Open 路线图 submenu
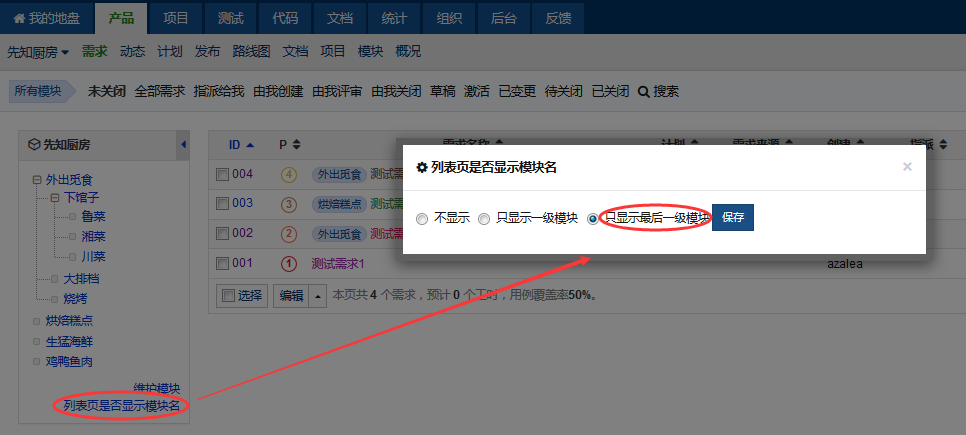966x435 pixels. (251, 52)
